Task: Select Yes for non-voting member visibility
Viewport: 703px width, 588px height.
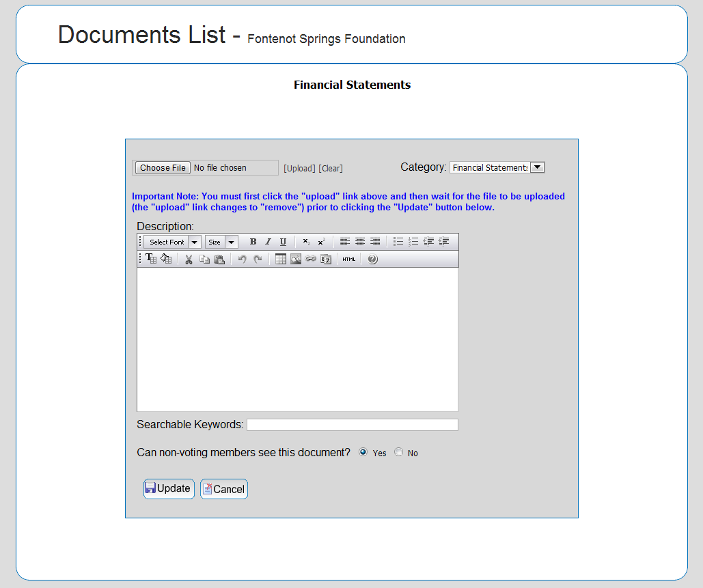Action: [x=363, y=452]
